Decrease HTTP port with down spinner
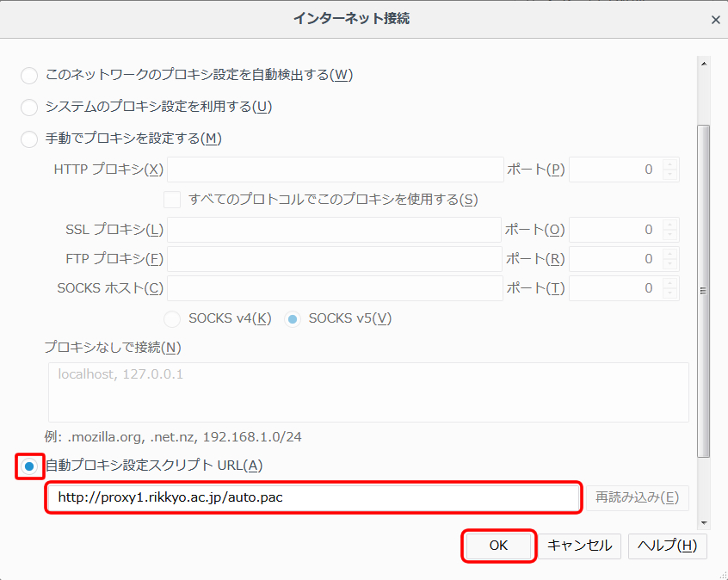 [x=670, y=175]
